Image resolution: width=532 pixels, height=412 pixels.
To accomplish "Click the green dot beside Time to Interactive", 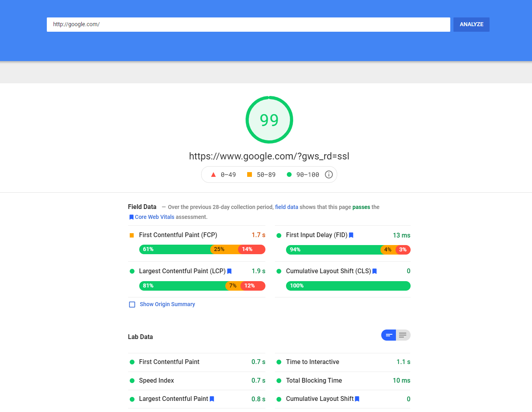I will 279,362.
